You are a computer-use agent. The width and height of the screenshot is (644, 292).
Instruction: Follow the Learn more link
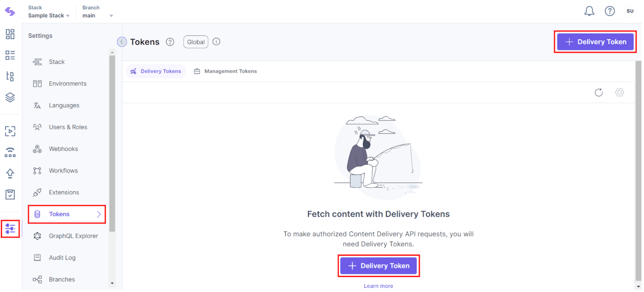pyautogui.click(x=378, y=286)
